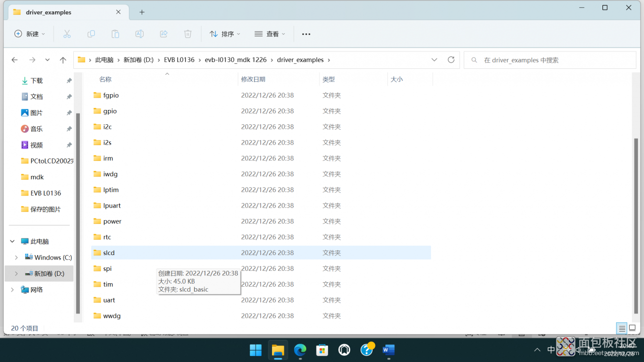644x362 pixels.
Task: Expand the 新加卷 (D:) tree node
Action: coord(16,273)
